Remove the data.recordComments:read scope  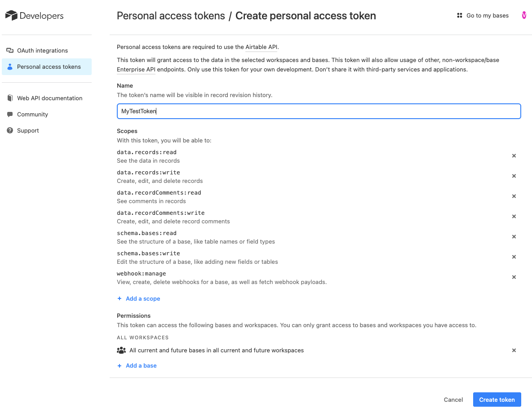pyautogui.click(x=514, y=196)
